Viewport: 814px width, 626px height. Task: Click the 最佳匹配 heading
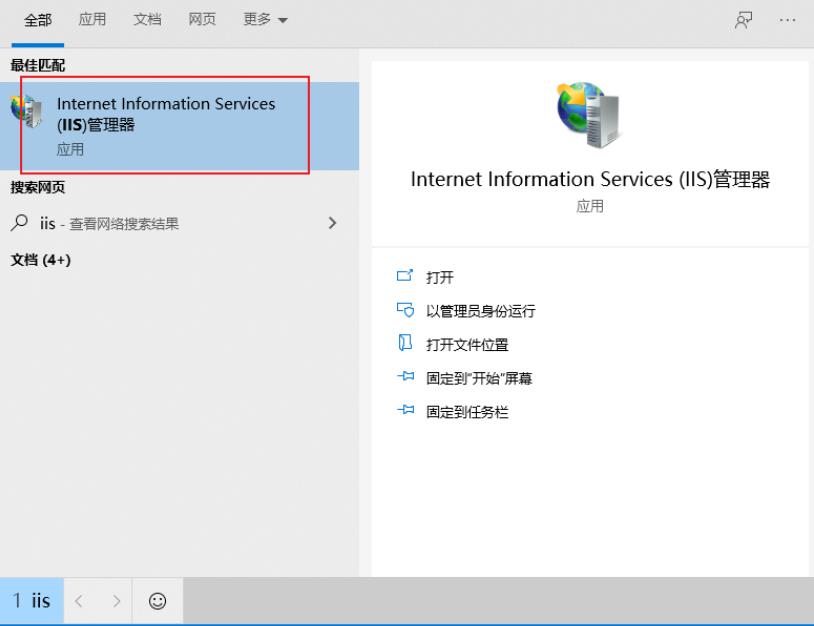coord(38,65)
